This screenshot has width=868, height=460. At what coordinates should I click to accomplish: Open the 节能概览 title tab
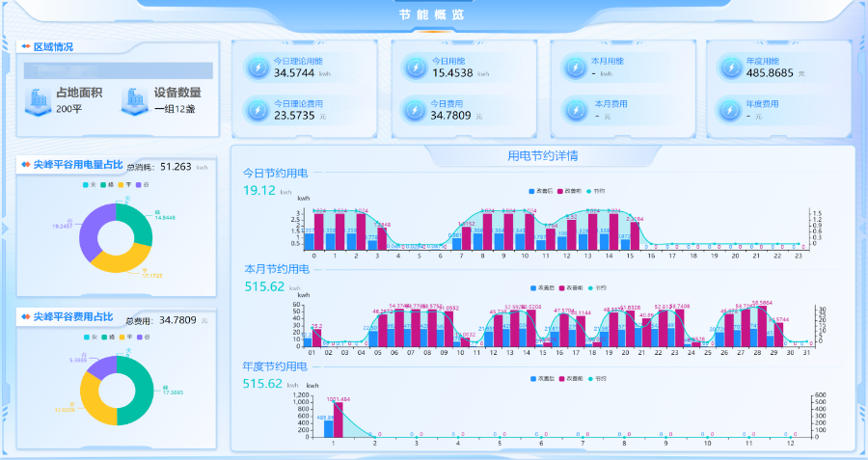tap(431, 15)
